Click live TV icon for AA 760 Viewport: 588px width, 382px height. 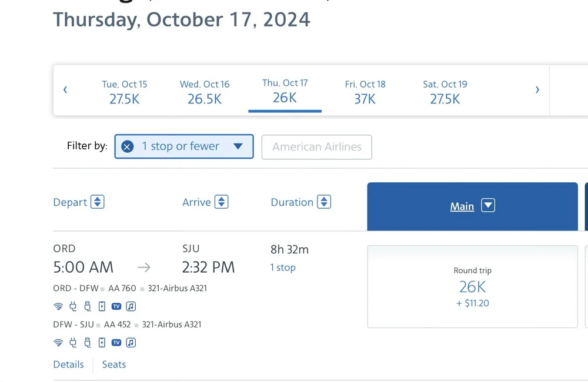tap(116, 306)
